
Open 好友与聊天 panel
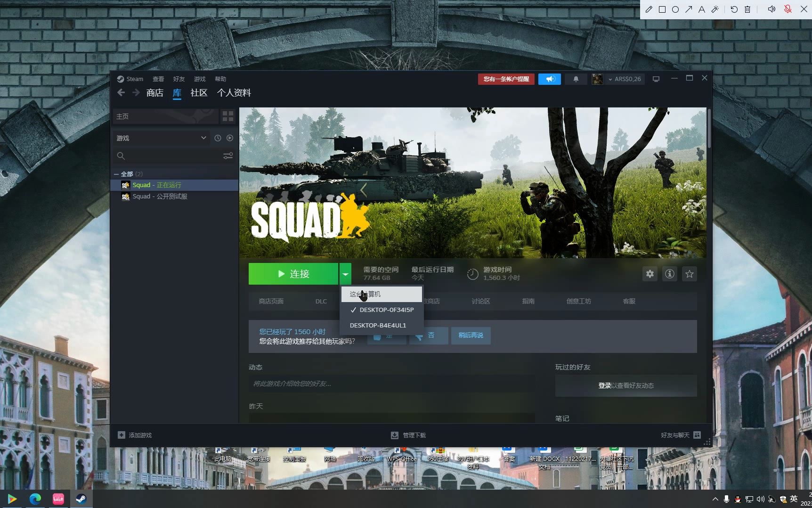coord(681,435)
